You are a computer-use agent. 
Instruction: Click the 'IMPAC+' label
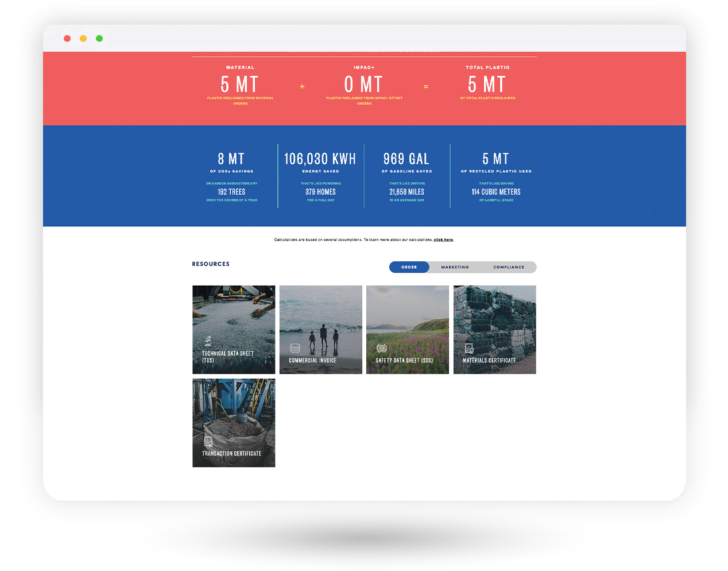coord(364,67)
